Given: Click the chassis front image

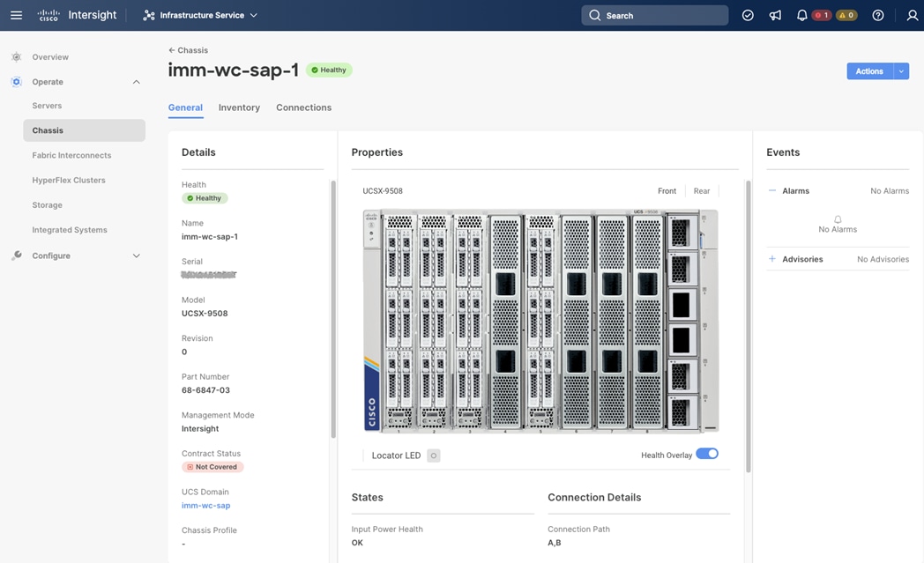Looking at the screenshot, I should click(x=540, y=321).
